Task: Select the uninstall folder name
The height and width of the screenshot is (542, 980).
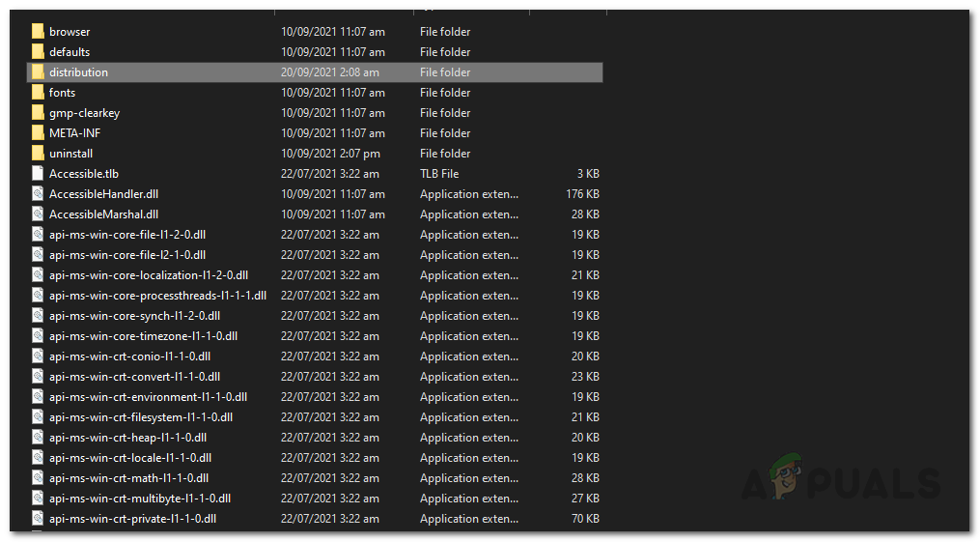Action: point(70,154)
